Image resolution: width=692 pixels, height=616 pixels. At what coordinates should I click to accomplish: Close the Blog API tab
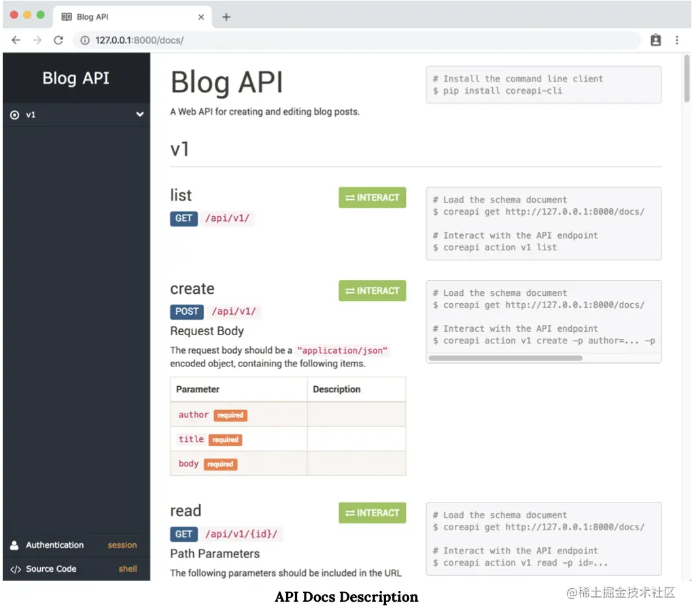tap(201, 17)
